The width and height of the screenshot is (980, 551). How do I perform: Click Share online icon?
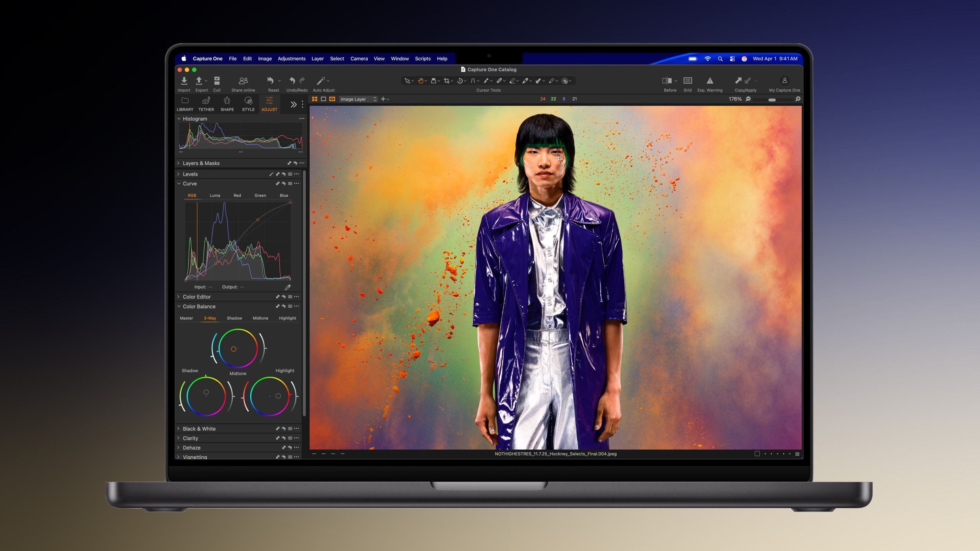click(x=243, y=81)
